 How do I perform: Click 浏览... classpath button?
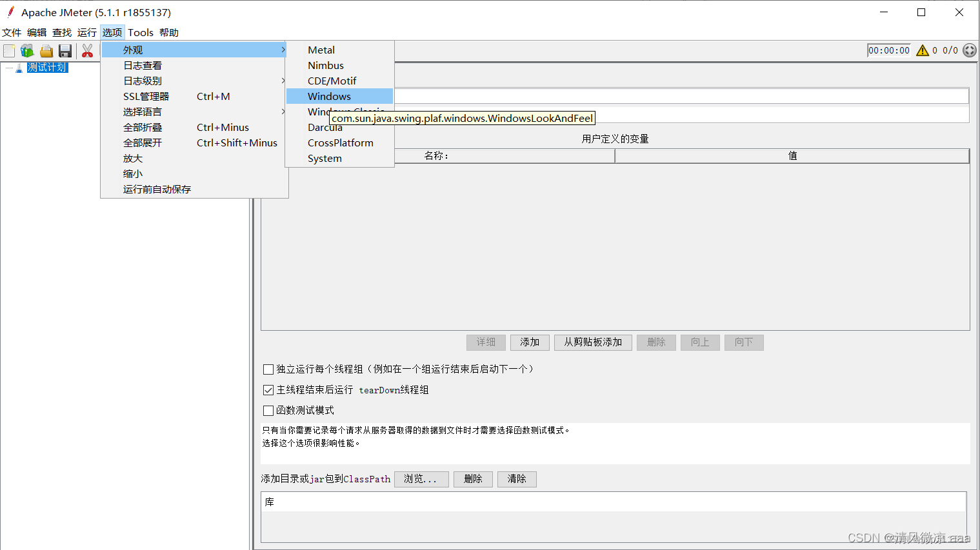421,479
